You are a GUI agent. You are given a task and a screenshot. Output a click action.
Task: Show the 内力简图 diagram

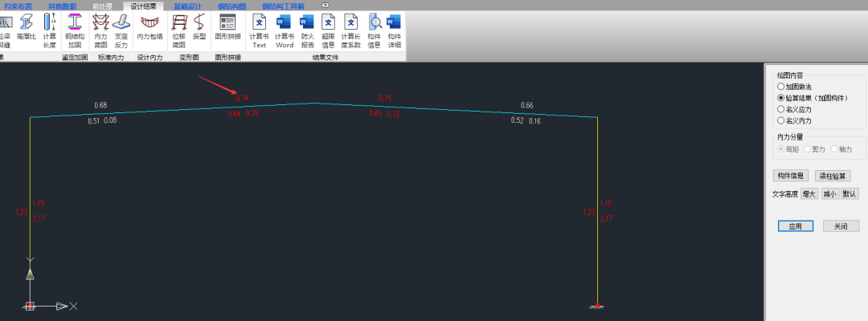coord(100,31)
